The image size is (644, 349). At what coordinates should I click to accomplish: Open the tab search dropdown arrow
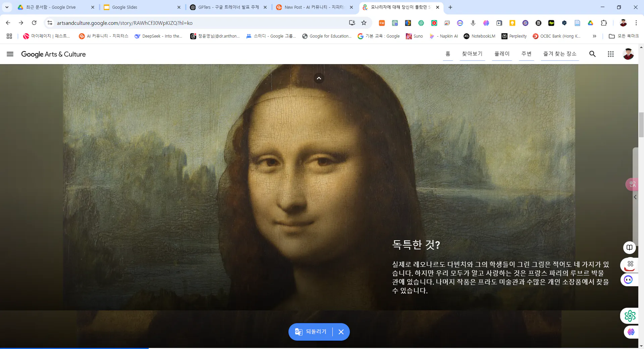[7, 7]
